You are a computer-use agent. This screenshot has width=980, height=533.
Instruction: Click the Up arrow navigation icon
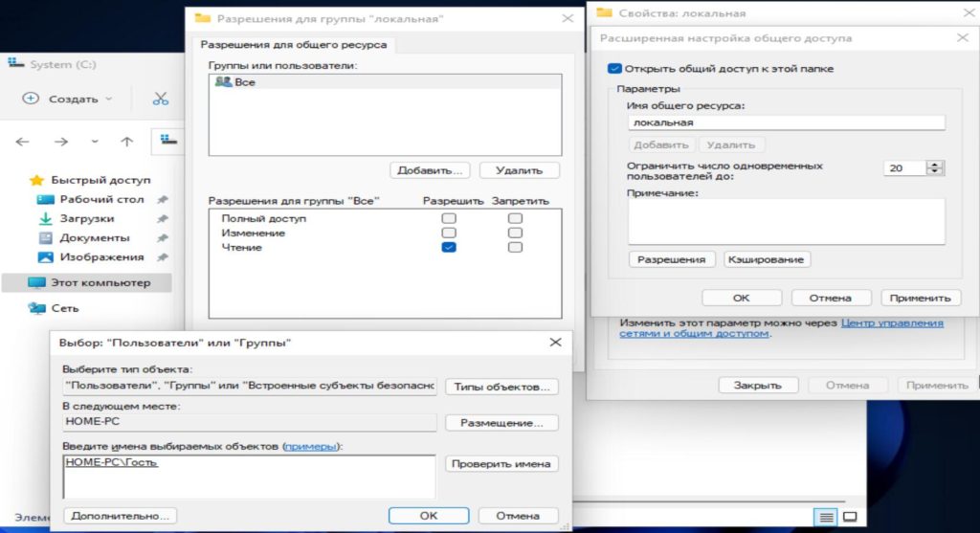[126, 142]
